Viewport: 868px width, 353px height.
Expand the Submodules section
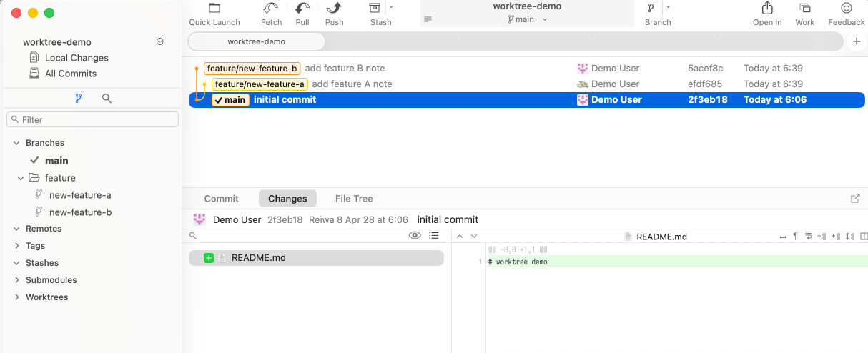point(16,280)
